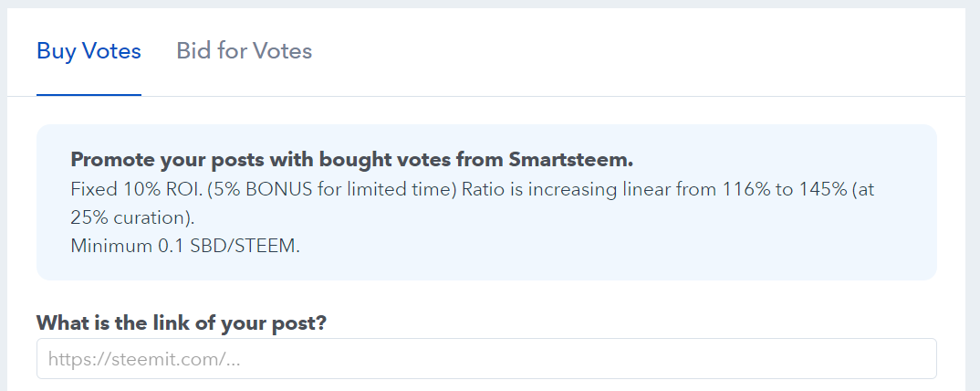980x391 pixels.
Task: Click the "(5% BONUS for limited time)" text
Action: pos(299,190)
